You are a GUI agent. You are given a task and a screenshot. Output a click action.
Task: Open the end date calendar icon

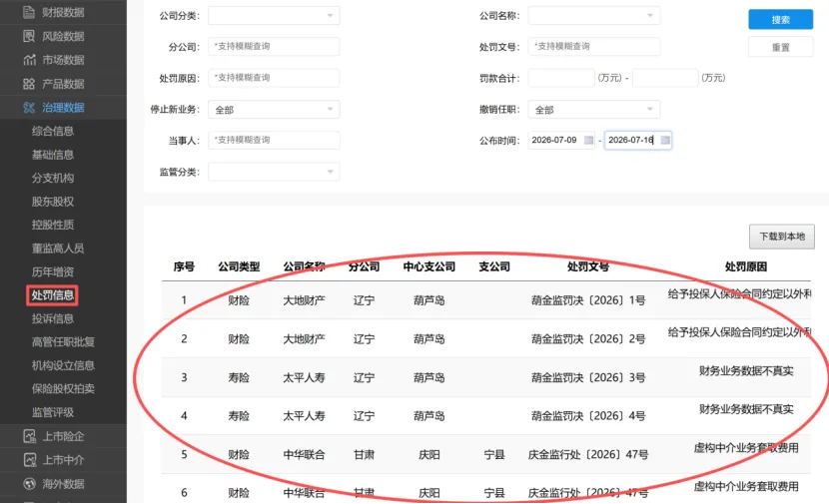pos(665,140)
